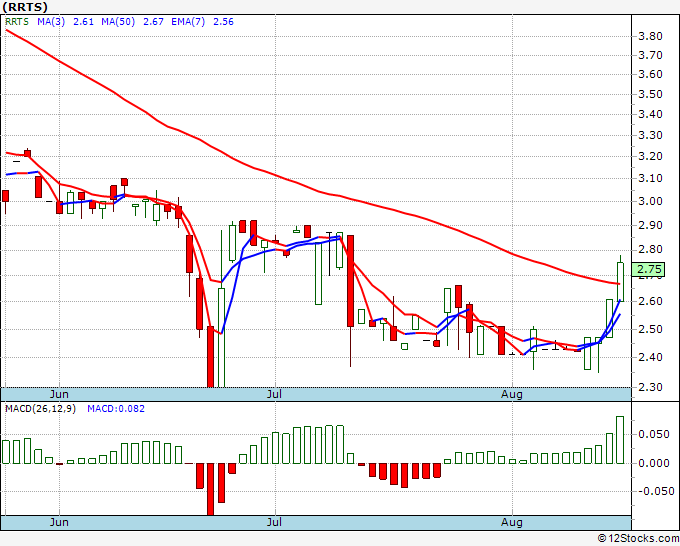The width and height of the screenshot is (680, 546).
Task: Click the 3.80 price axis label
Action: (651, 36)
